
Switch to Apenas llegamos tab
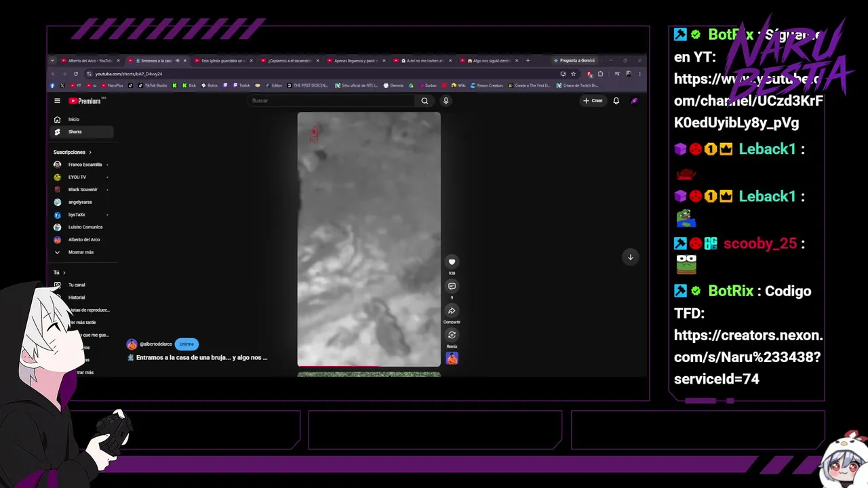(x=355, y=60)
